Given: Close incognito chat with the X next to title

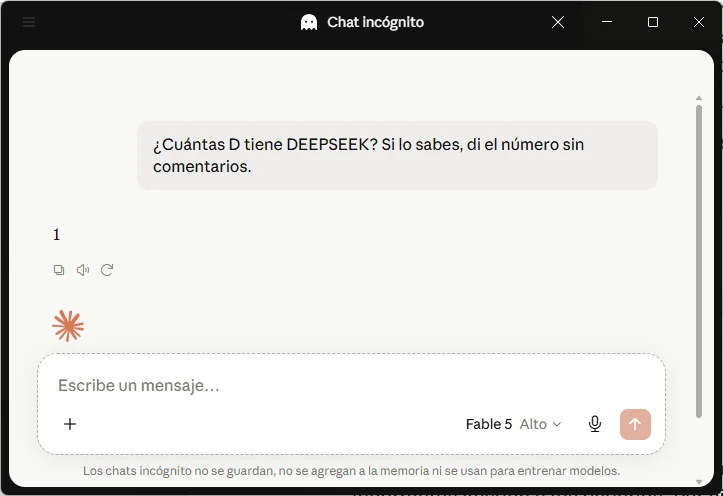Looking at the screenshot, I should (x=558, y=22).
